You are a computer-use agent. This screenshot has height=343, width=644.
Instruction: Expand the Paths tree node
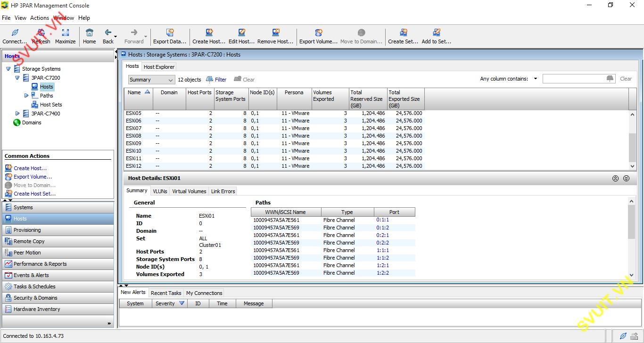click(x=26, y=96)
